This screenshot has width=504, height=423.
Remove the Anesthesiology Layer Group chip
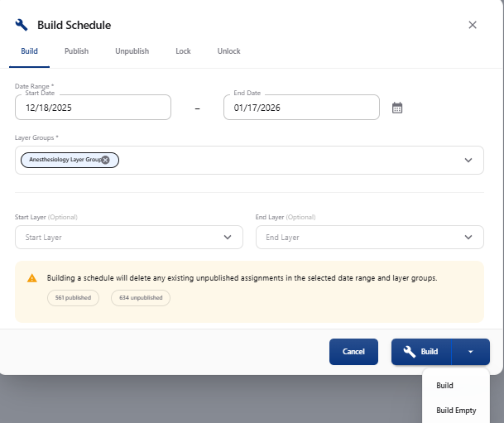105,160
